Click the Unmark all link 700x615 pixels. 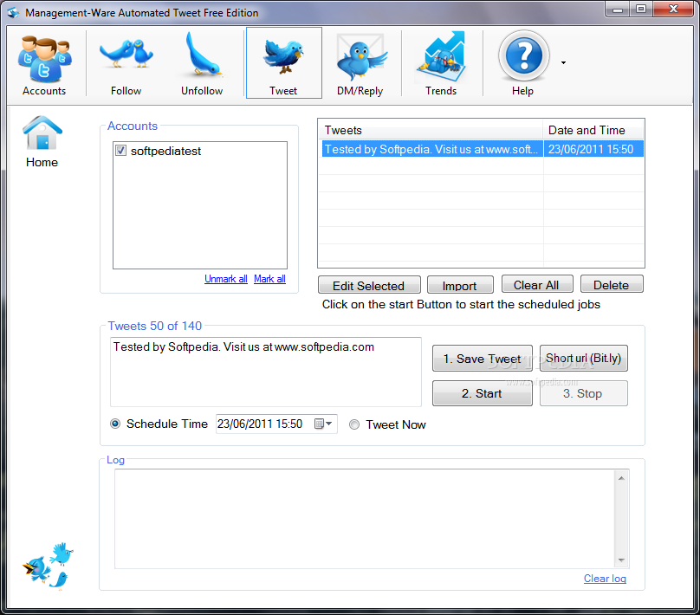click(226, 279)
